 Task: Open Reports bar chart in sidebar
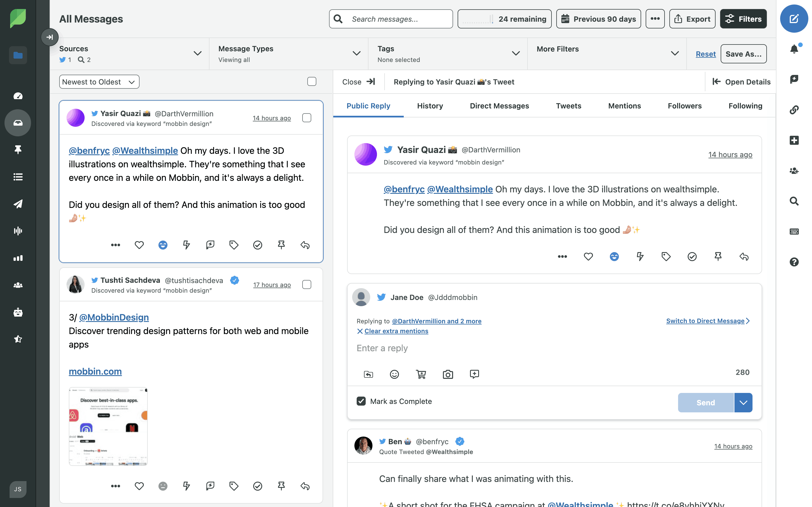tap(18, 258)
